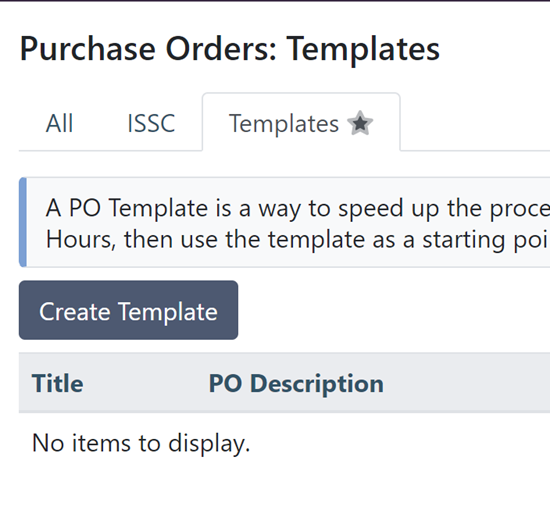550x528 pixels.
Task: Click the empty header space after PO Description
Action: pyautogui.click(x=467, y=383)
